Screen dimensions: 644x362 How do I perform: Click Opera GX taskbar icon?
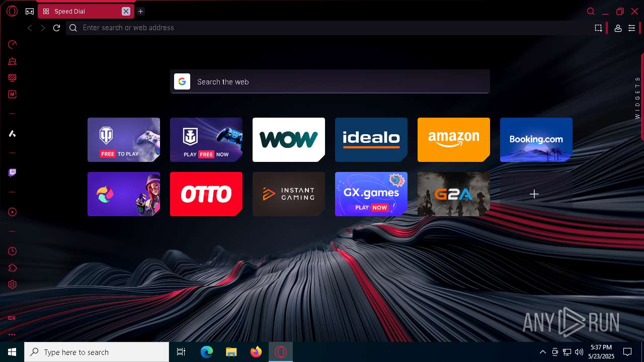(x=281, y=352)
